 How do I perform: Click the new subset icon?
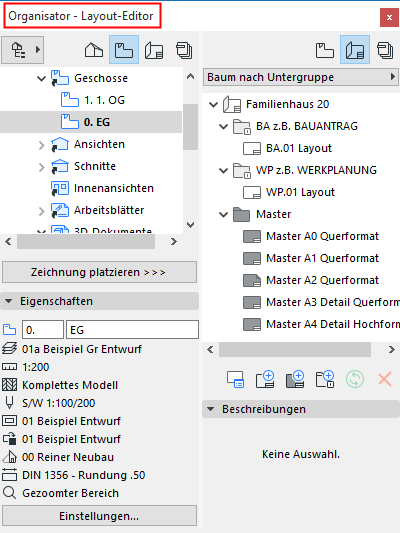pos(325,379)
